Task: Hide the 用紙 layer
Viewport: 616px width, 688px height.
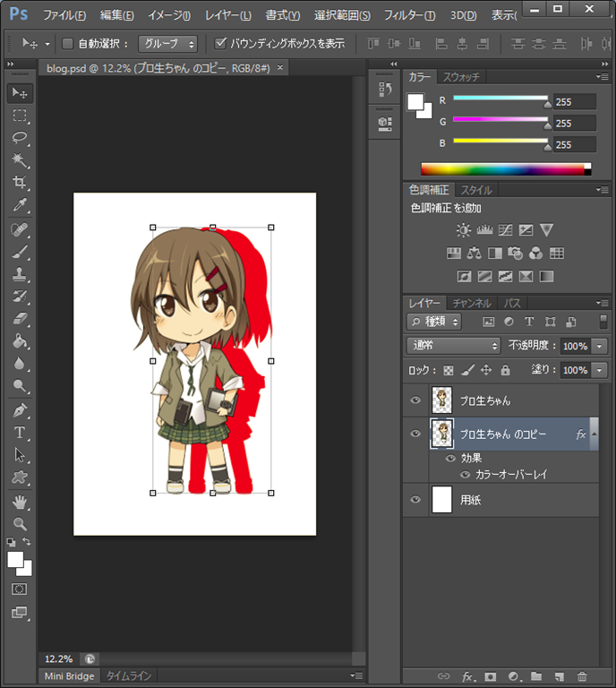Action: pos(415,500)
